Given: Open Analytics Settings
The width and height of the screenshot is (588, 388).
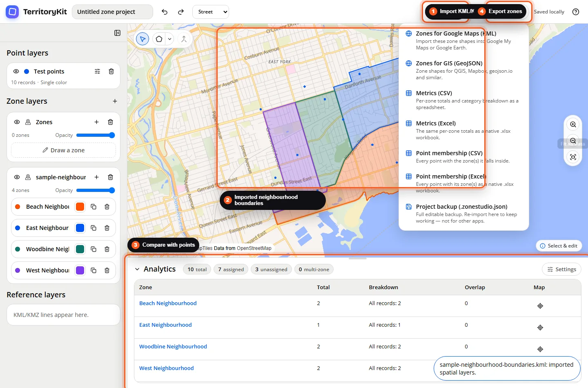Looking at the screenshot, I should [561, 269].
